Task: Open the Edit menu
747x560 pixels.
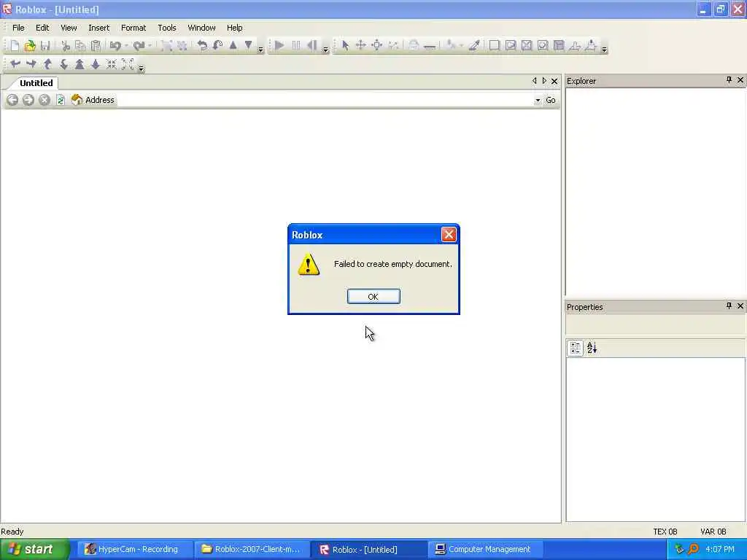Action: pyautogui.click(x=42, y=28)
